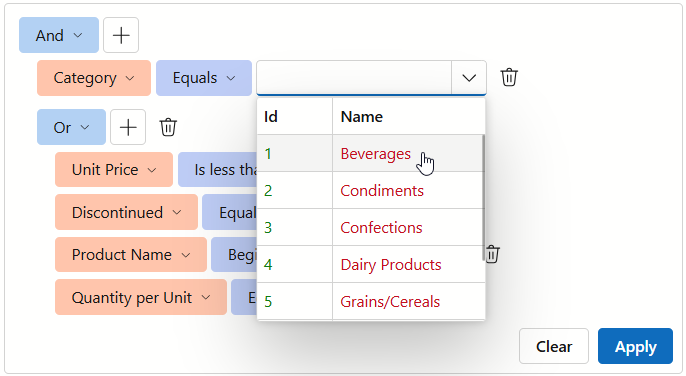Image resolution: width=686 pixels, height=376 pixels.
Task: Open the Equals operator dropdown for Category
Action: [x=204, y=78]
